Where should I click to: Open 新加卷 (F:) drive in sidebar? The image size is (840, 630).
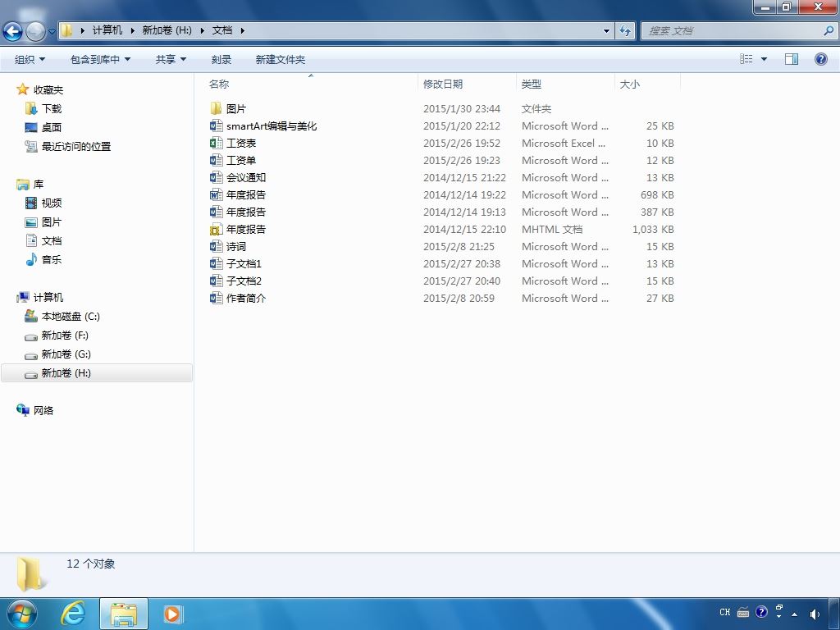[x=65, y=336]
